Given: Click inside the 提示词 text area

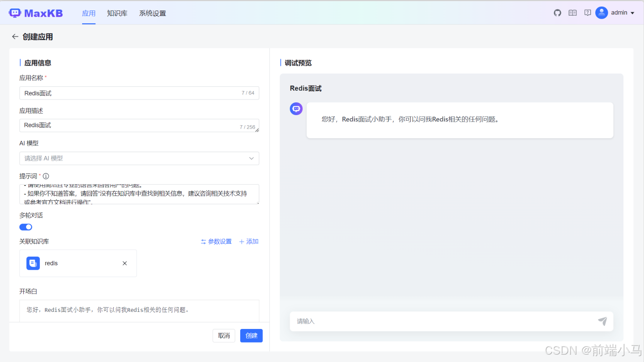Looking at the screenshot, I should tap(139, 194).
